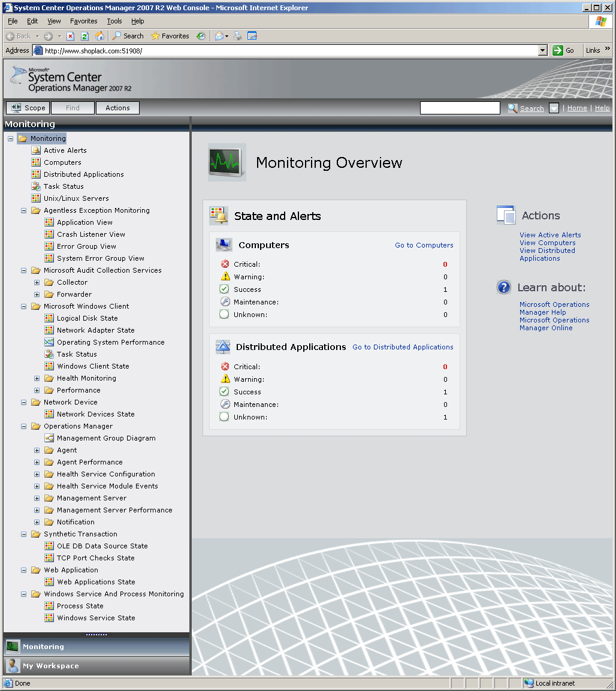
Task: Click the Actions documents icon
Action: (x=506, y=215)
